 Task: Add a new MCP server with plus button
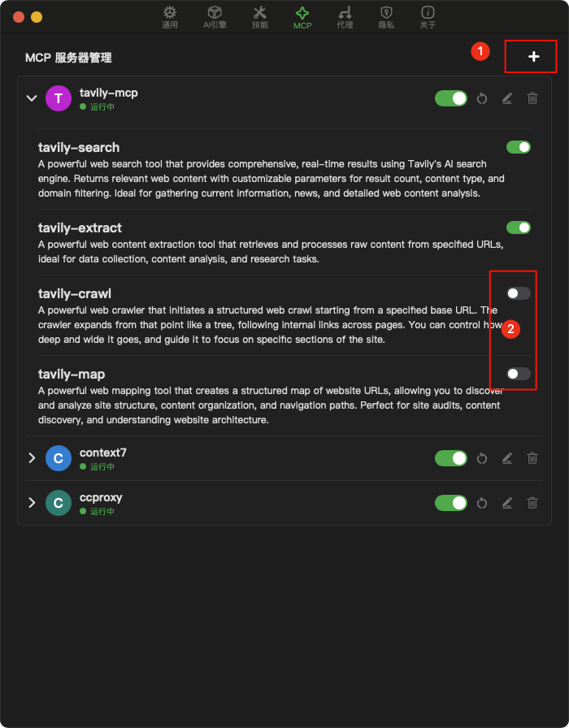click(x=533, y=57)
